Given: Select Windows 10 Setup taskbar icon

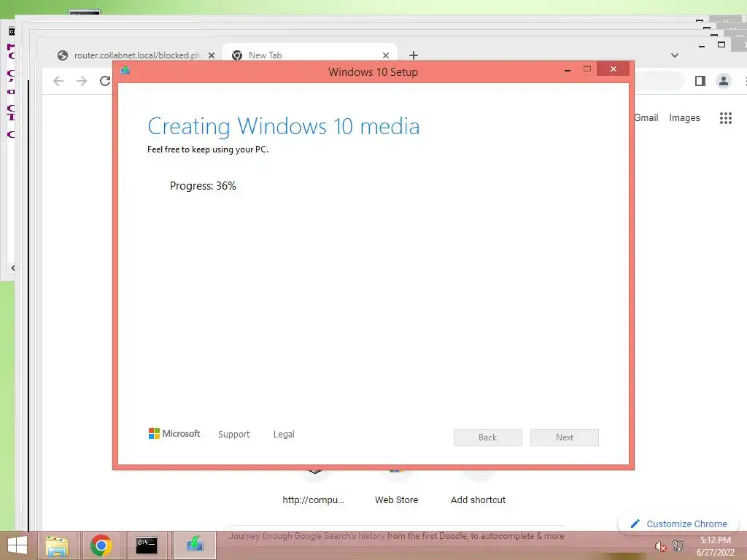Looking at the screenshot, I should (194, 544).
